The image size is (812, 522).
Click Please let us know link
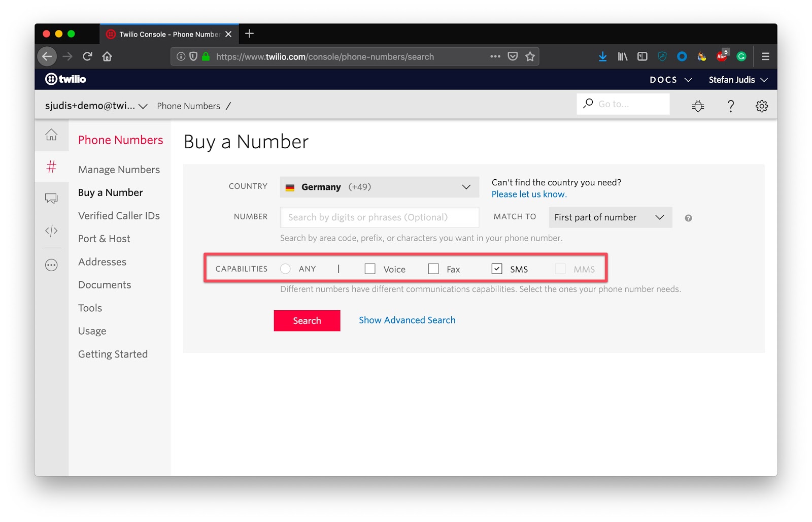(x=529, y=194)
